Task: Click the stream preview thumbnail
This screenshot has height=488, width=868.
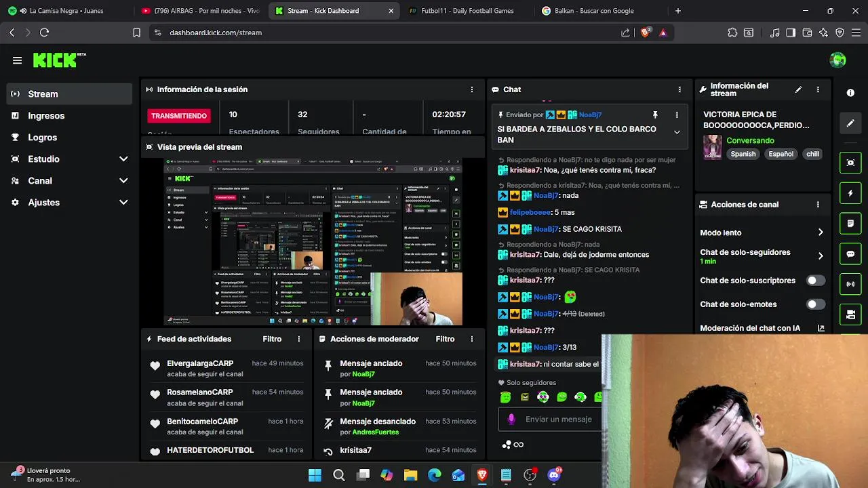Action: click(x=313, y=242)
